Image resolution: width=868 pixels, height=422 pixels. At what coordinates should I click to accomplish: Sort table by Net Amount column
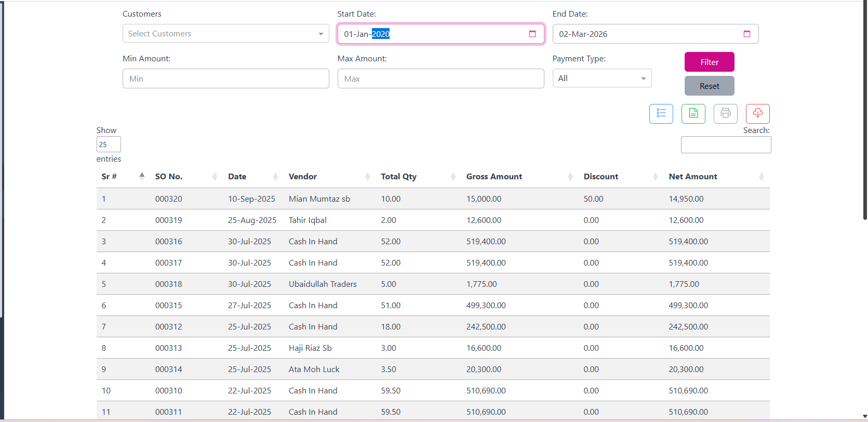point(716,177)
